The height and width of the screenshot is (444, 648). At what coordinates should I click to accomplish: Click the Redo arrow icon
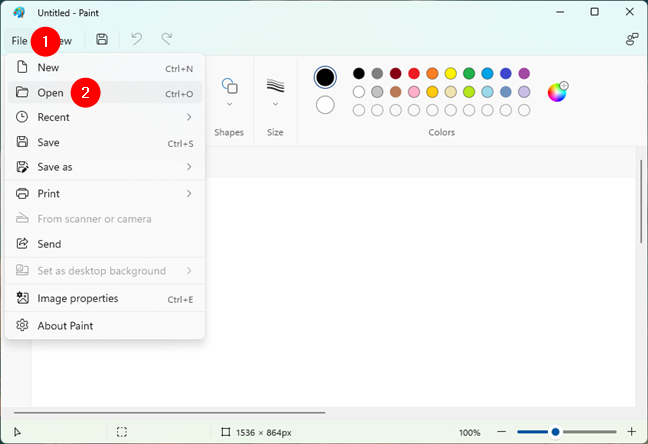(167, 39)
